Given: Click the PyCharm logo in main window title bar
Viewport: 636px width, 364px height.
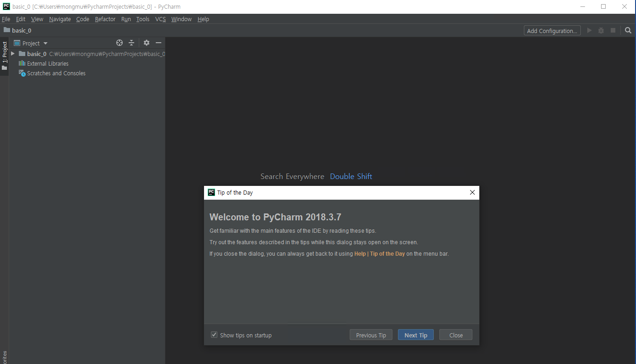Looking at the screenshot, I should [x=6, y=6].
